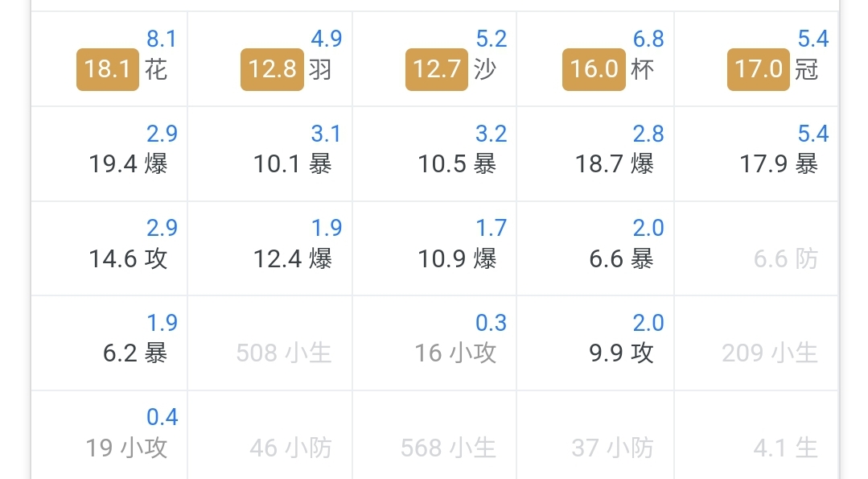Click the 12.7 score badge for 沙
Image resolution: width=868 pixels, height=479 pixels.
click(437, 69)
